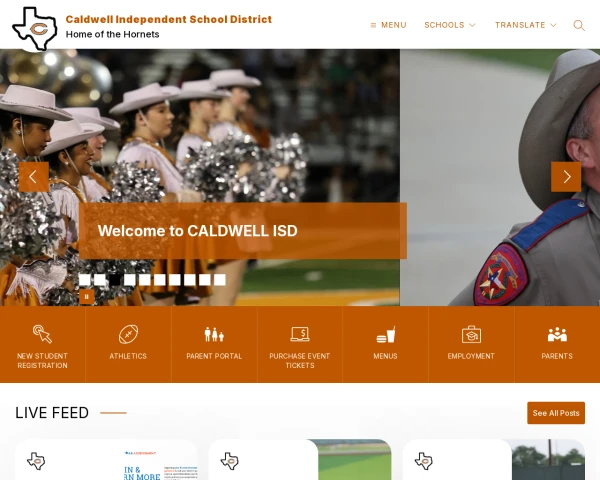Expand the Schools dropdown

pos(450,25)
